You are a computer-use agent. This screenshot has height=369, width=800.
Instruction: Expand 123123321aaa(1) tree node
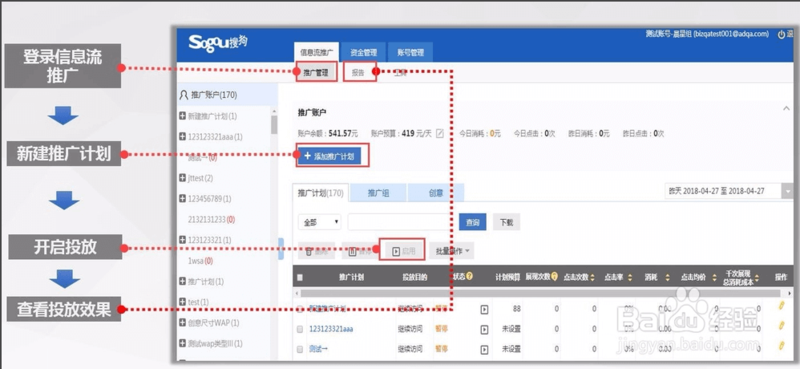(183, 137)
